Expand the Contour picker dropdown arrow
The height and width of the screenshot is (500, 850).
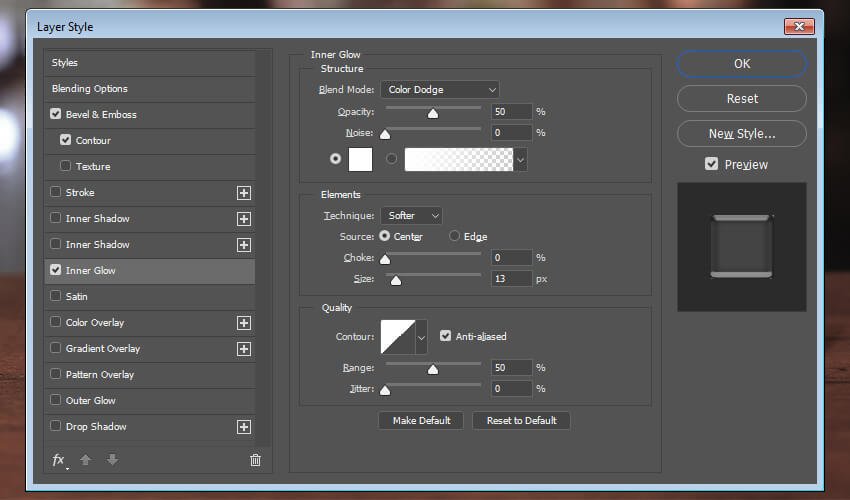click(x=421, y=337)
